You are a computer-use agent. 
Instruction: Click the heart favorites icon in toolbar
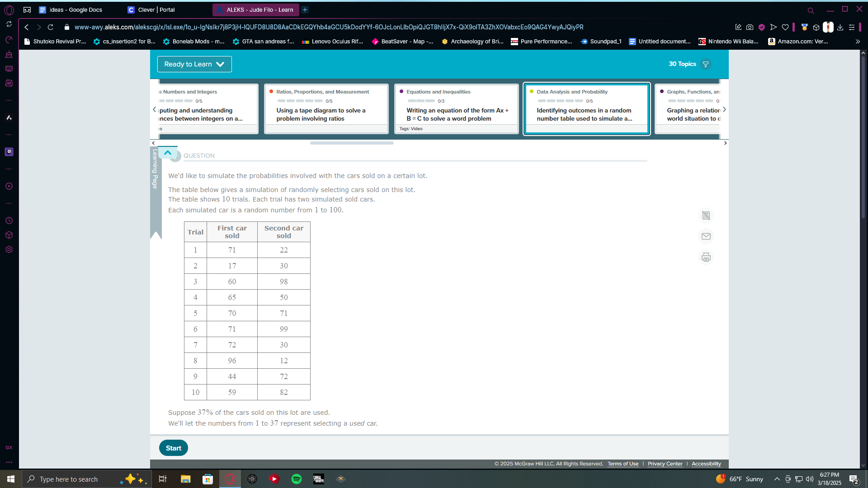786,27
